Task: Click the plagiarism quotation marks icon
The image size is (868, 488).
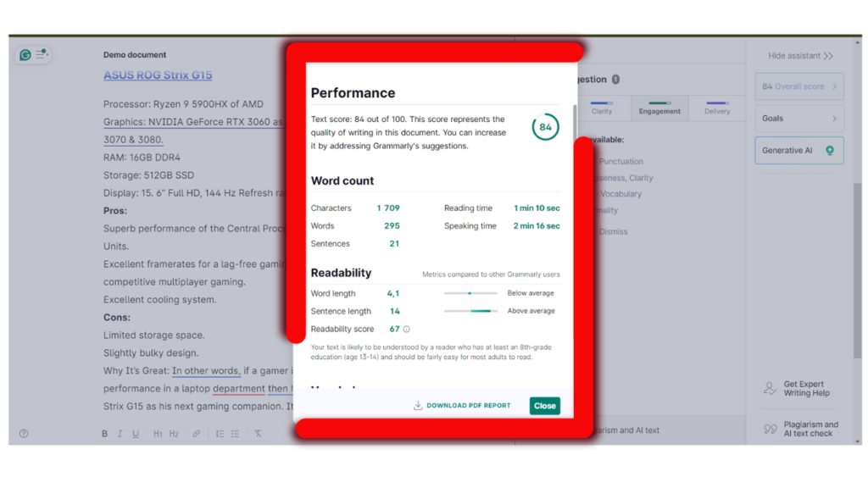Action: [x=770, y=430]
